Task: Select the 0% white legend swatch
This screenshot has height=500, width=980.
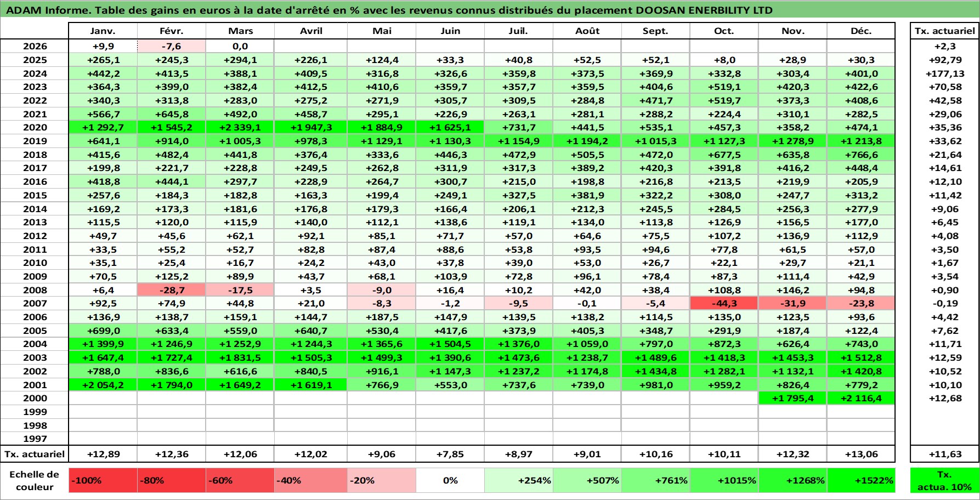Action: (x=450, y=480)
